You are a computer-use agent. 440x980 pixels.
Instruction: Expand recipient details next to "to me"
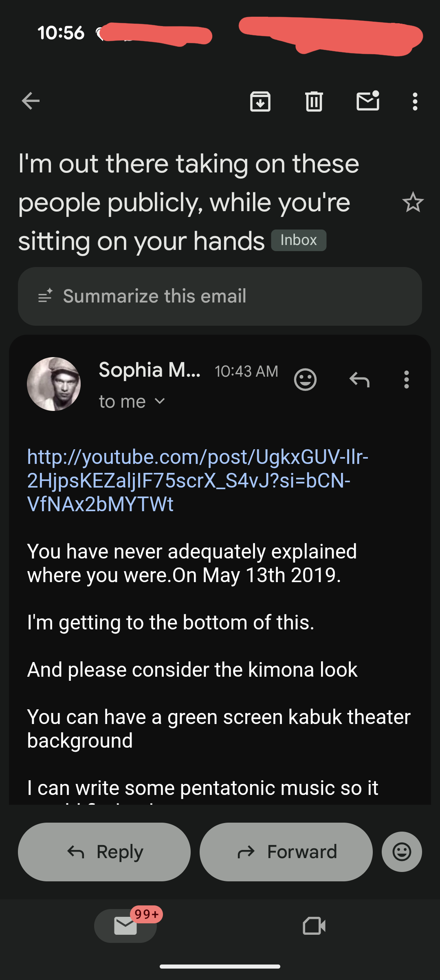click(160, 402)
